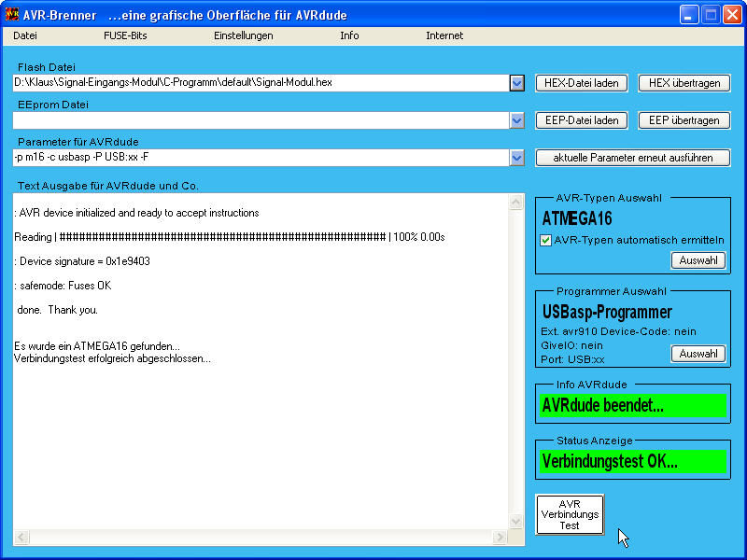Click the output scrollbar down arrow
Viewport: 747px width, 560px height.
tap(516, 522)
